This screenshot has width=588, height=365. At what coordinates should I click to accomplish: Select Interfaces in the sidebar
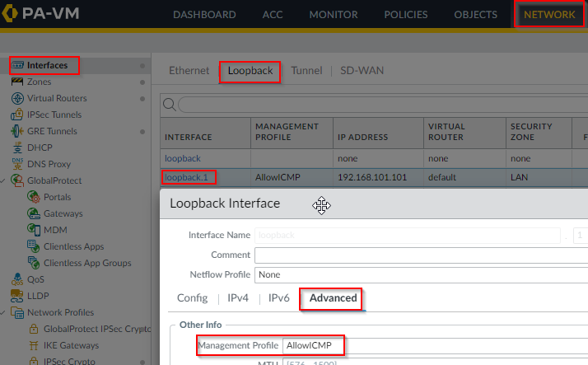47,65
